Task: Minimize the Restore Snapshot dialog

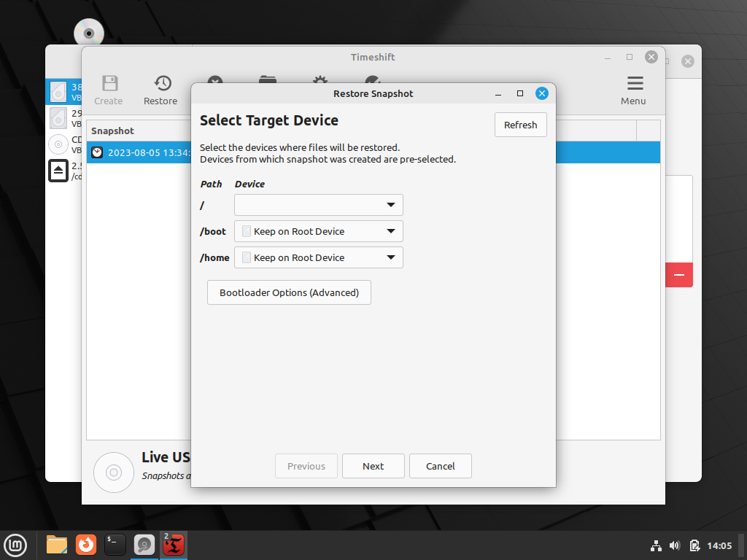Action: [x=498, y=94]
